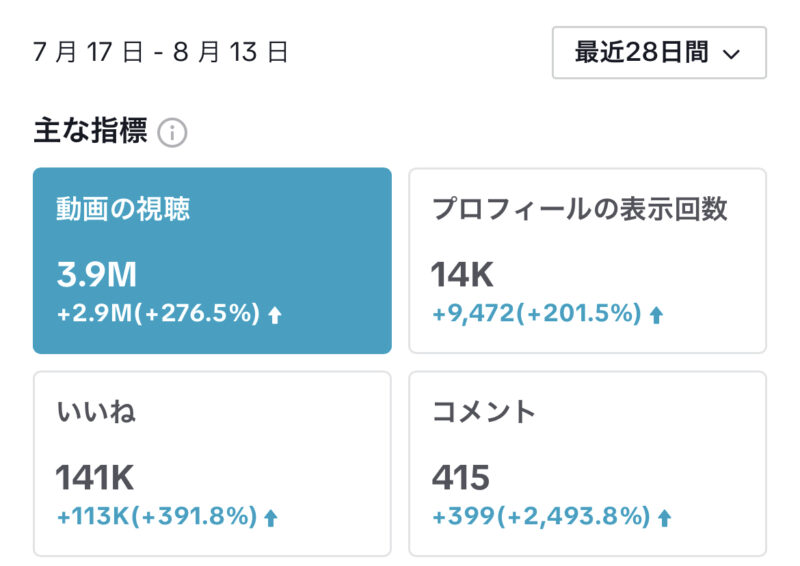Click the chevron arrow beside 最近28日間
800x566 pixels.
click(x=732, y=54)
